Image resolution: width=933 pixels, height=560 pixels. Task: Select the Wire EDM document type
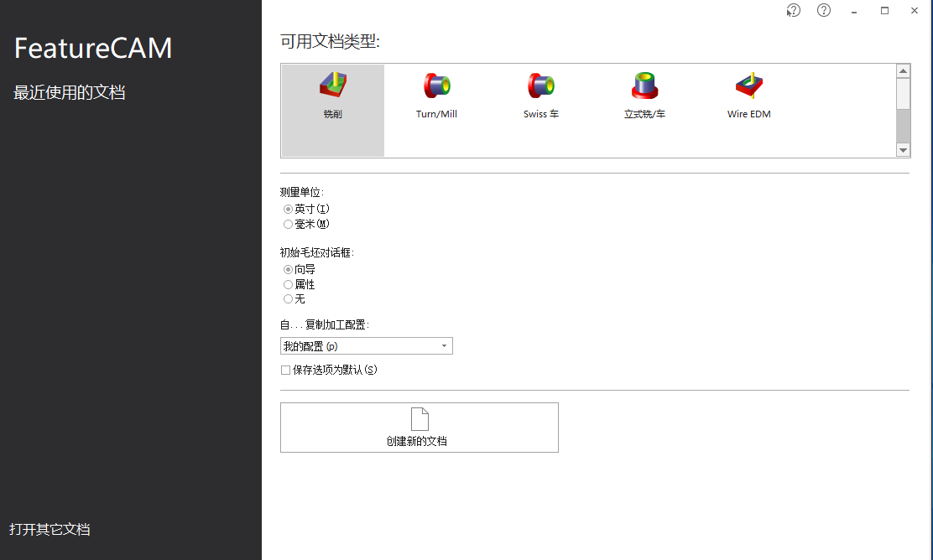point(748,96)
